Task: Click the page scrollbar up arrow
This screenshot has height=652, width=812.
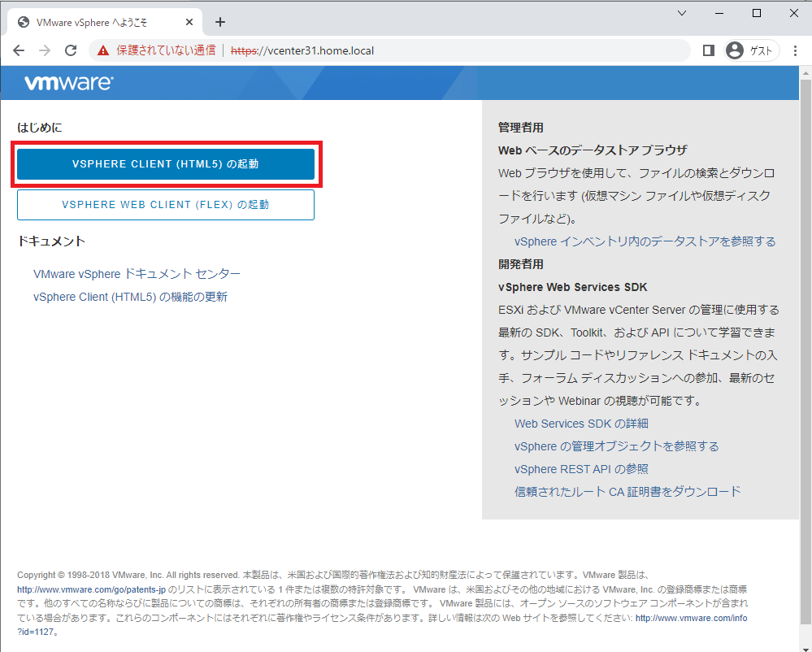Action: pos(805,73)
